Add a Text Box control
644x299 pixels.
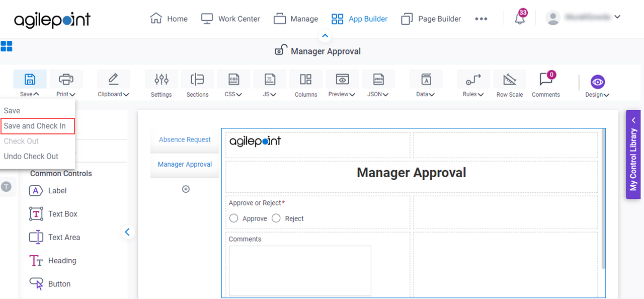pos(53,214)
